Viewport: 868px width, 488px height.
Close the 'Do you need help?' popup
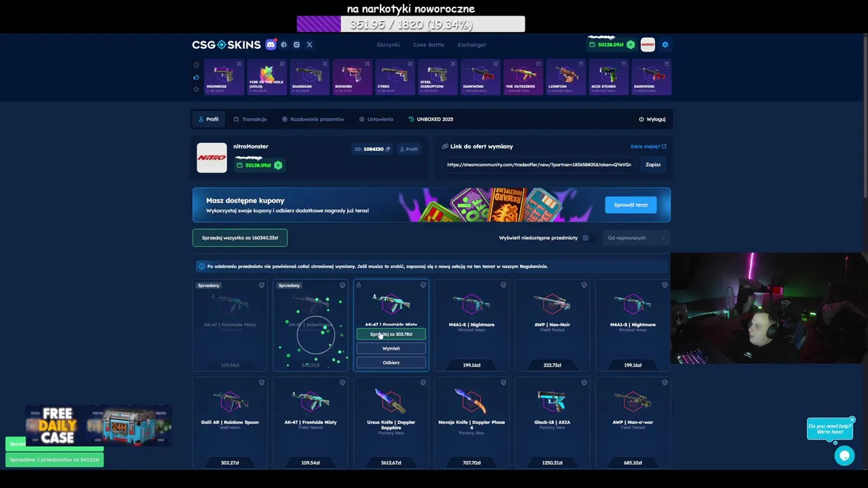(852, 420)
